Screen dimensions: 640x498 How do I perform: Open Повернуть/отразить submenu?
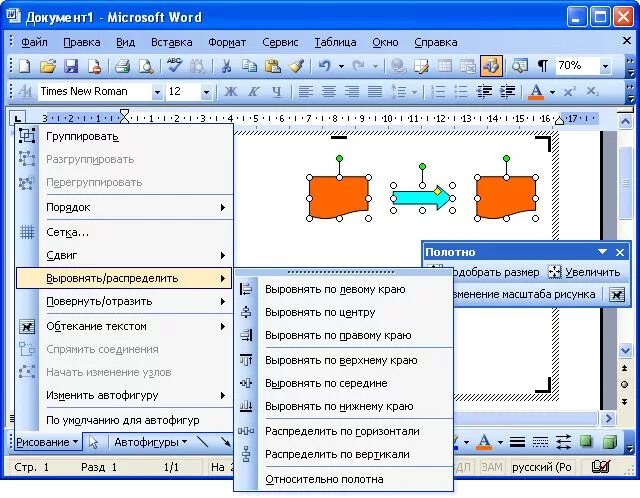tap(124, 301)
